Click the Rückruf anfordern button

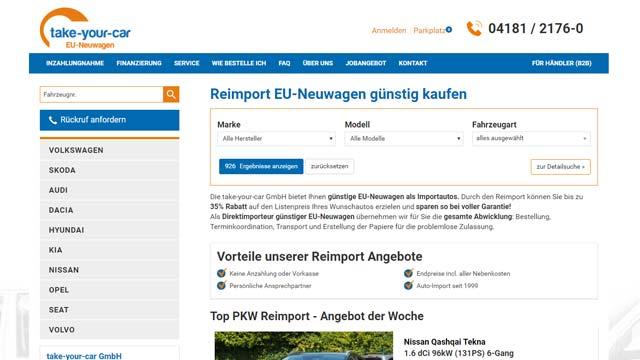109,120
